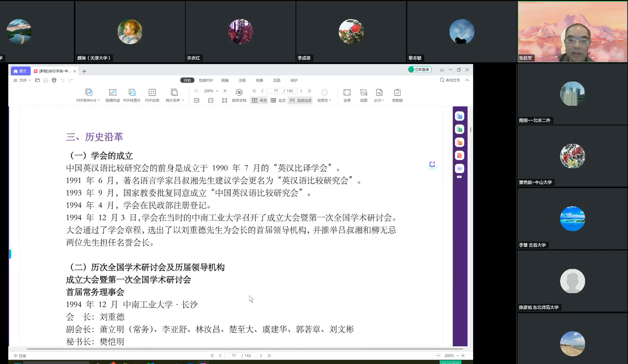This screenshot has width=628, height=364.
Task: Open the 剪贴板 clipboard tool
Action: 397,92
